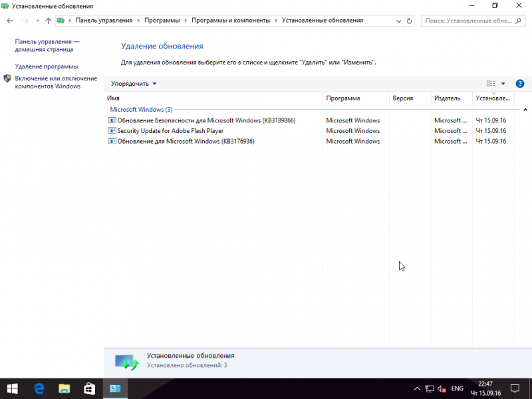
Task: Open "Удаление программы" link
Action: tap(47, 66)
